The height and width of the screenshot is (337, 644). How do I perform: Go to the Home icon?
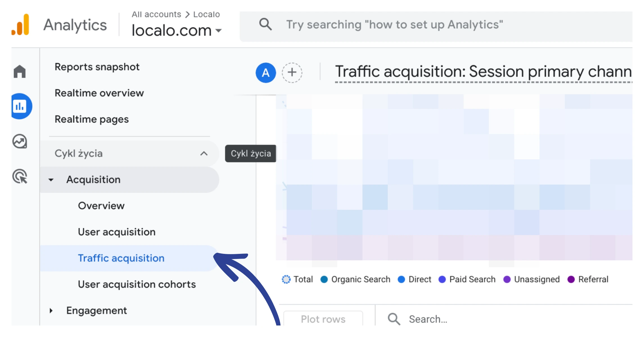pos(20,71)
